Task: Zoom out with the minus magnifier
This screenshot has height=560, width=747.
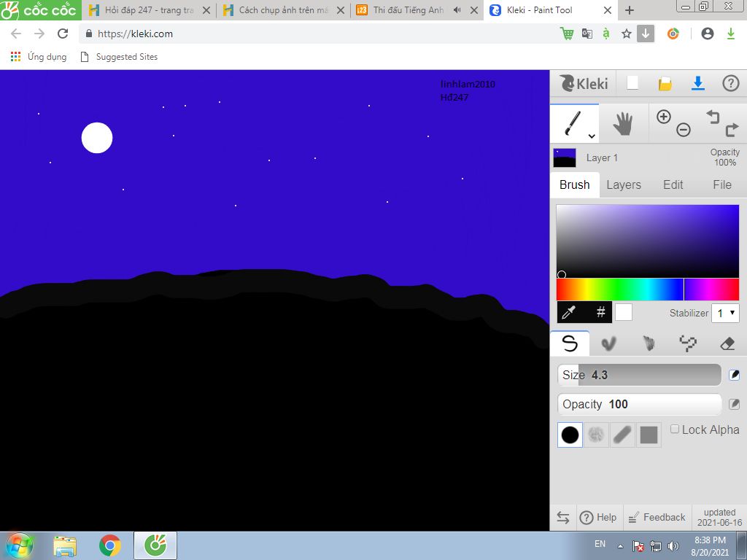Action: point(683,130)
